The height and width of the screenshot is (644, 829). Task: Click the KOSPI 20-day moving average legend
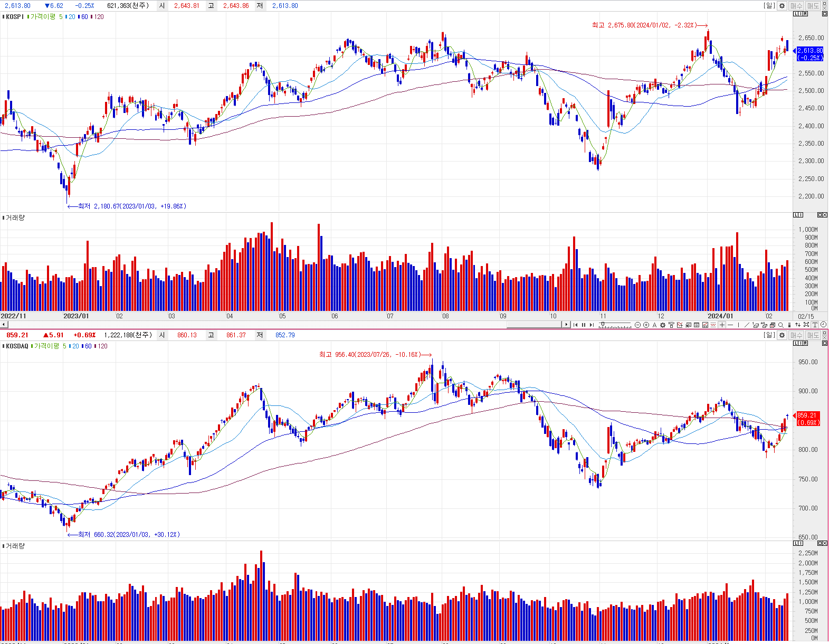pyautogui.click(x=71, y=17)
